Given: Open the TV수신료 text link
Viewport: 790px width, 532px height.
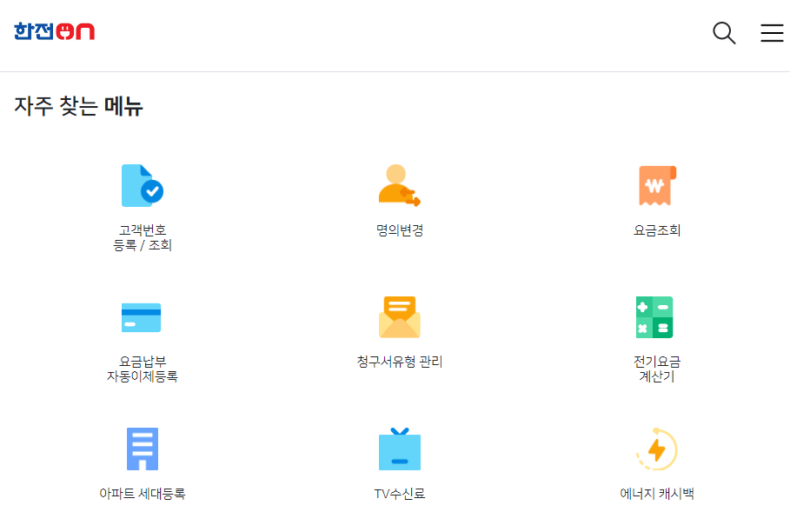Looking at the screenshot, I should pos(400,494).
